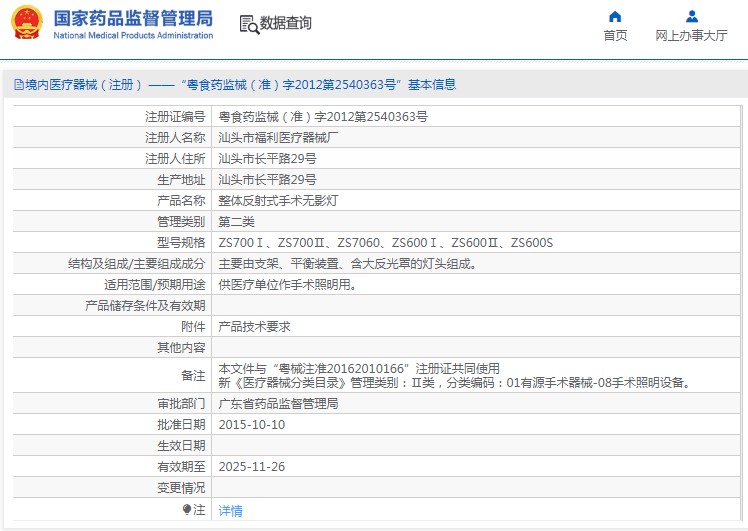Select 汕头市福利医疗器械厂 value
Viewport: 748px width, 531px height.
278,138
